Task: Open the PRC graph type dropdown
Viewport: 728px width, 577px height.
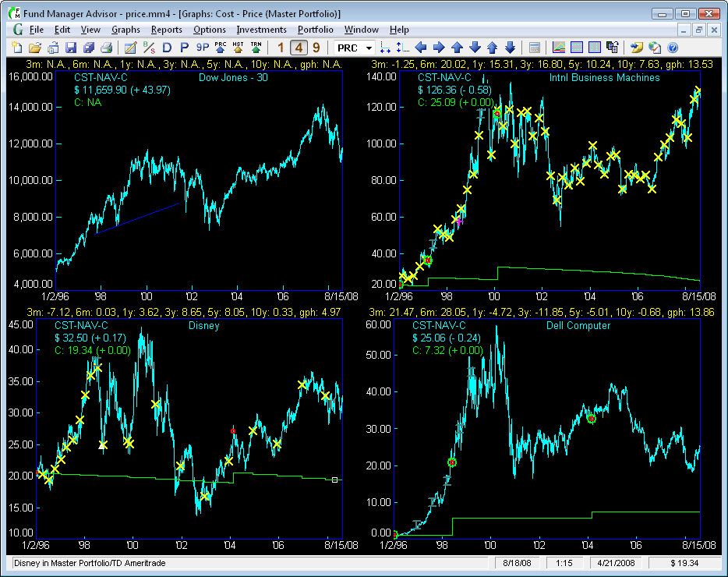Action: point(369,48)
